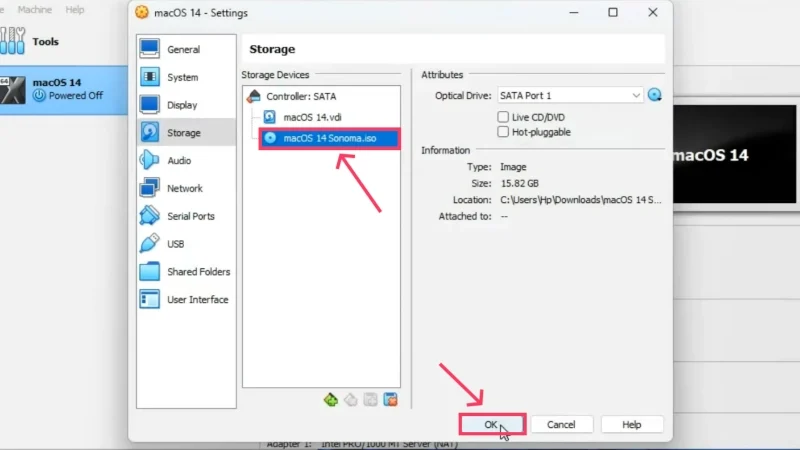The width and height of the screenshot is (800, 450).
Task: Select the macOS 14 Sonoma.iso optical disk
Action: click(x=329, y=138)
